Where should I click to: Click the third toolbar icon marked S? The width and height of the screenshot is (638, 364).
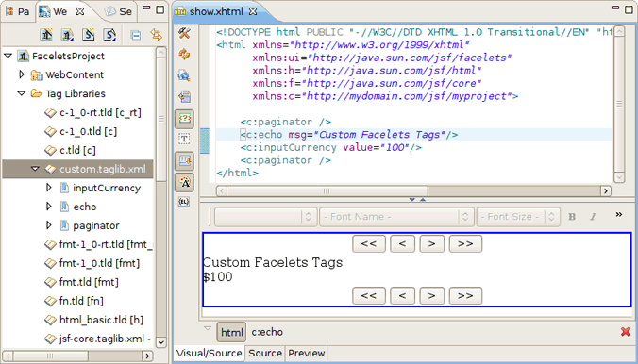click(89, 35)
